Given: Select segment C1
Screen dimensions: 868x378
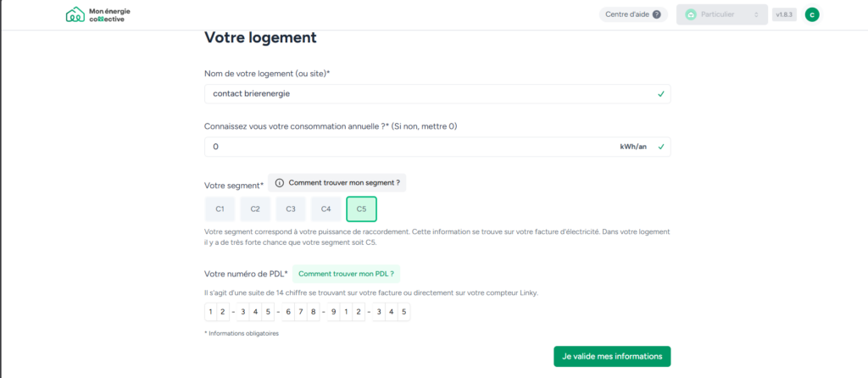Looking at the screenshot, I should (220, 208).
